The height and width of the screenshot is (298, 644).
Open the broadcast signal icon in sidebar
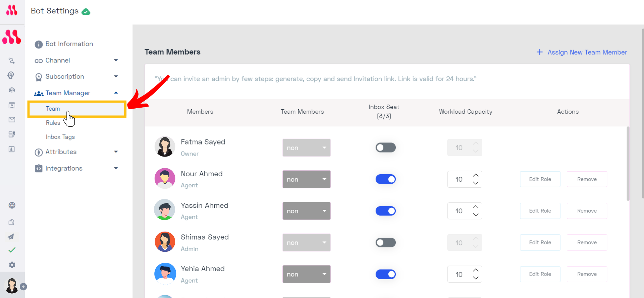(12, 90)
